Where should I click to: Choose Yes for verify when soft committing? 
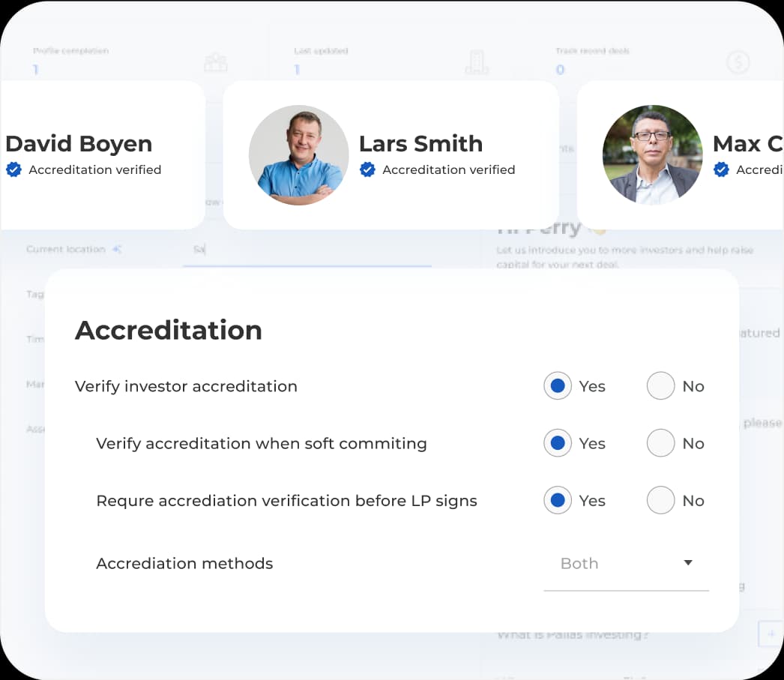[x=557, y=443]
